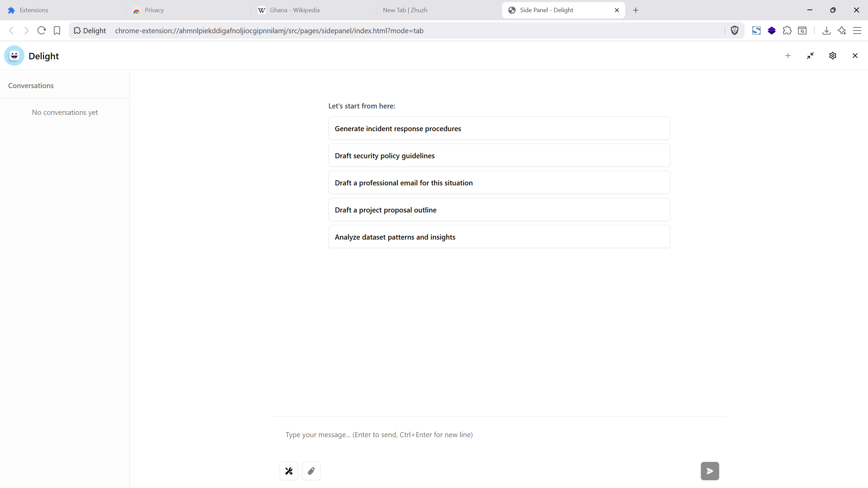Click the tools wrench icon below message box

coord(289,471)
